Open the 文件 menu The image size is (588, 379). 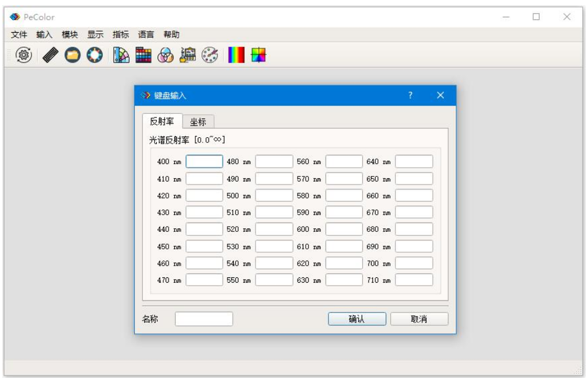[x=19, y=34]
